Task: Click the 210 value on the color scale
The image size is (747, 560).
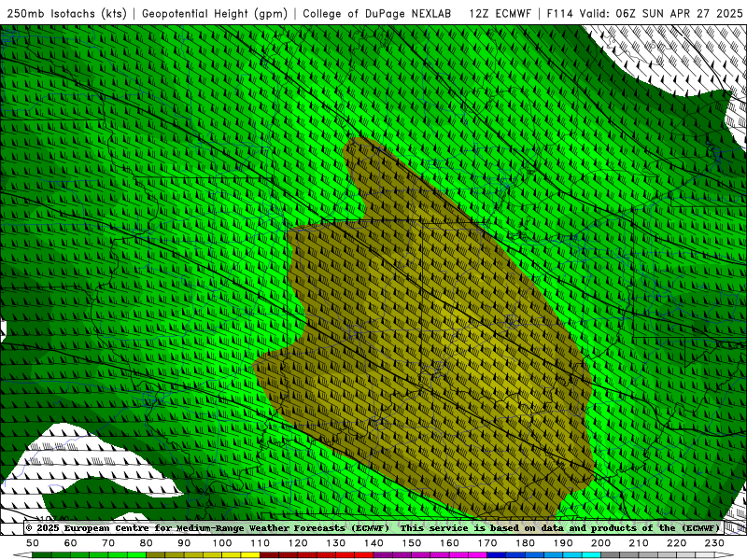Action: click(639, 543)
